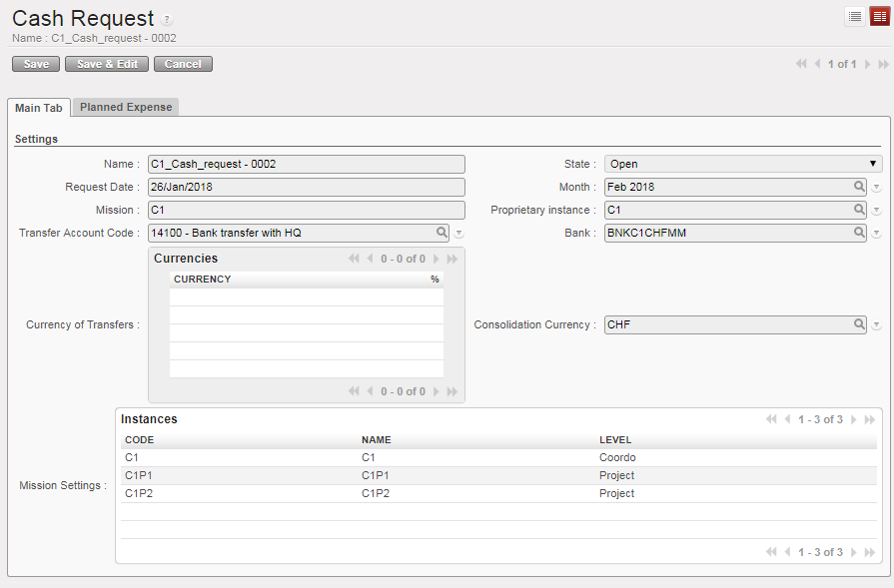Sort Instances by LEVEL column header

click(615, 439)
